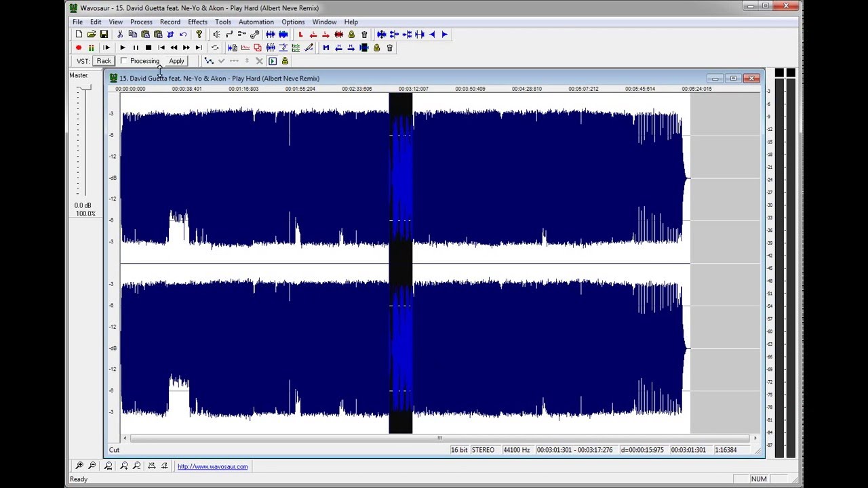Click the red L marker icon
This screenshot has width=868, height=488.
[x=300, y=35]
